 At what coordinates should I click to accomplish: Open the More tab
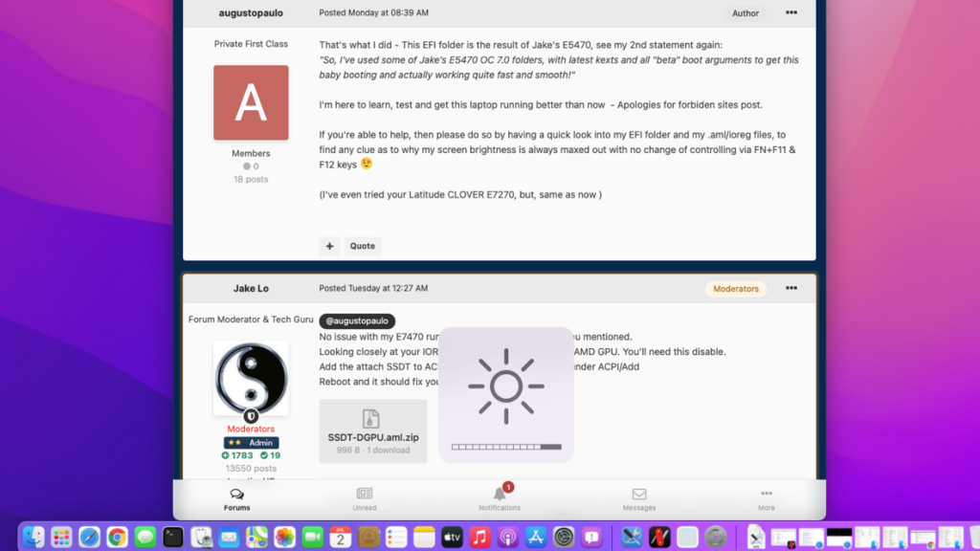[767, 499]
